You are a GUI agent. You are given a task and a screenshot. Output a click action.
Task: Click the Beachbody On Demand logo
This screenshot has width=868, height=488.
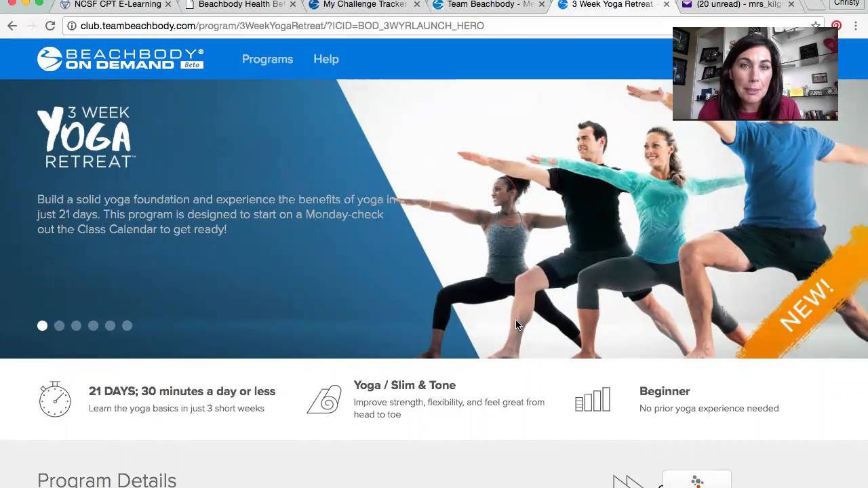point(121,59)
